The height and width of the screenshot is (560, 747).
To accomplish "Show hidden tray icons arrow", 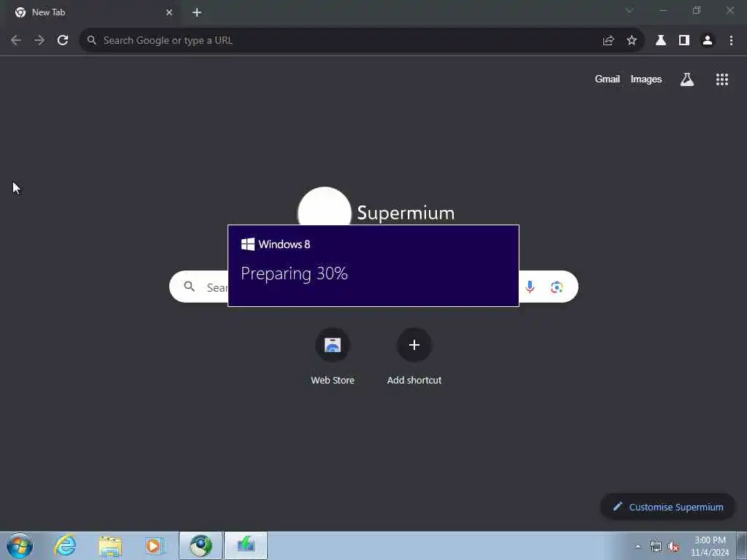I will tap(638, 547).
